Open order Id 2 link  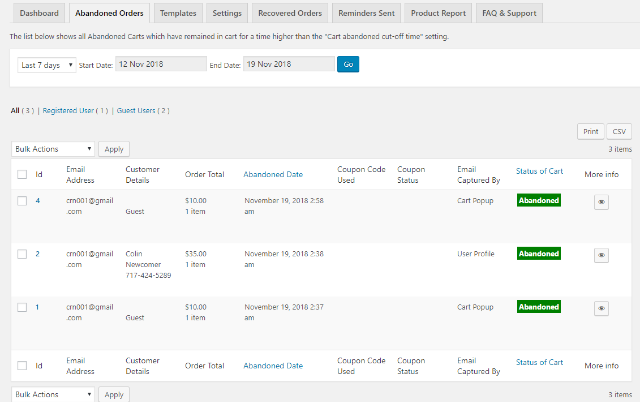pyautogui.click(x=37, y=254)
